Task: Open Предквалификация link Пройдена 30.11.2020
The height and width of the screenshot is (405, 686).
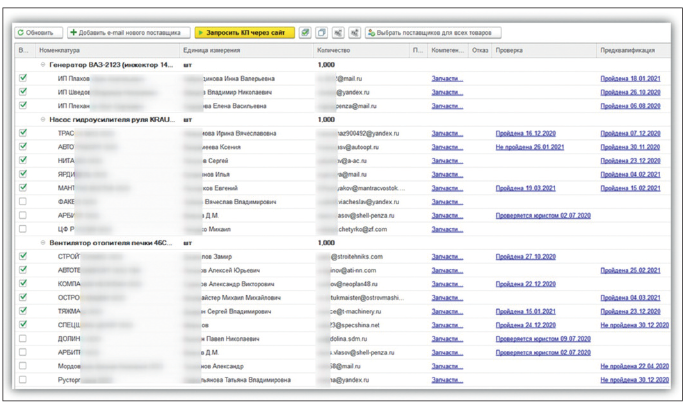Action: (x=630, y=147)
